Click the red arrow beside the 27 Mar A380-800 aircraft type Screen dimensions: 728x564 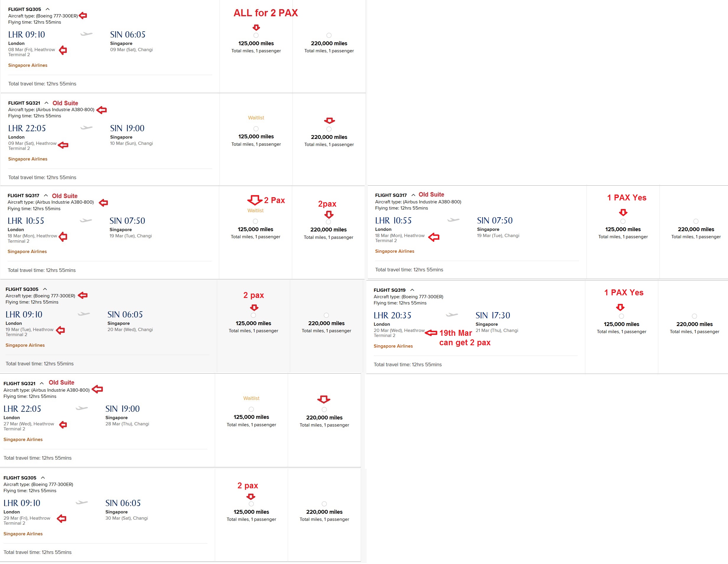[97, 389]
